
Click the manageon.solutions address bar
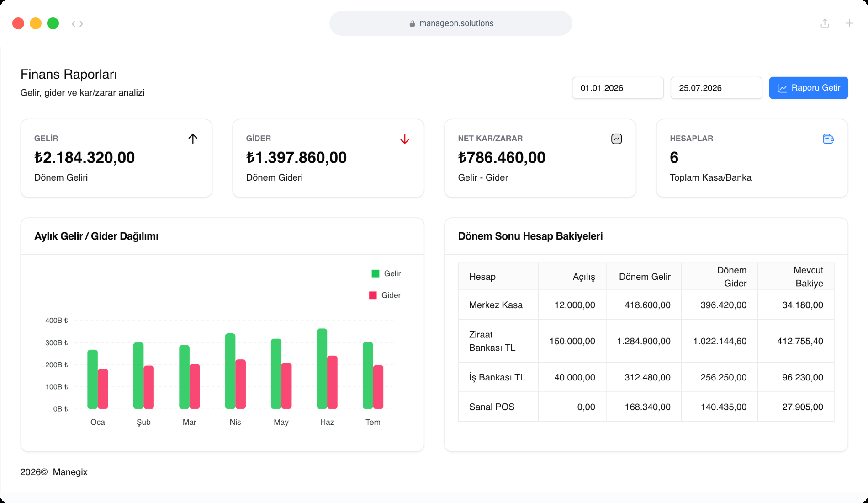click(x=451, y=23)
